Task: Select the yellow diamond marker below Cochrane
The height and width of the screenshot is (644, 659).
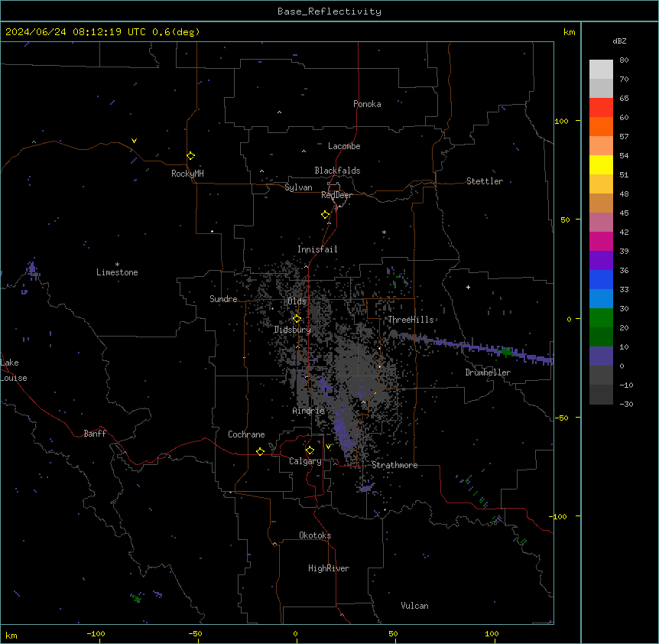Action: point(260,451)
